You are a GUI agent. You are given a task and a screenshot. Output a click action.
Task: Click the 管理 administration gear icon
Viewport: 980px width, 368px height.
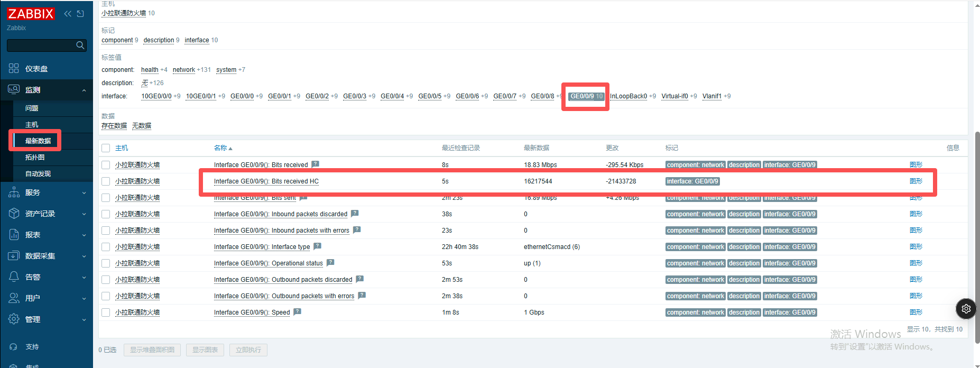point(14,319)
